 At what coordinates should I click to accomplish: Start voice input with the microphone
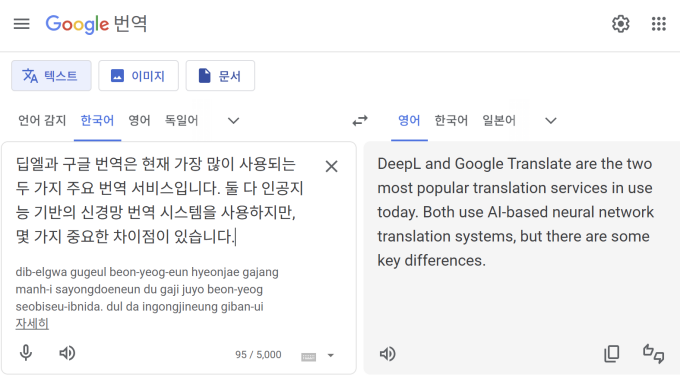(26, 353)
